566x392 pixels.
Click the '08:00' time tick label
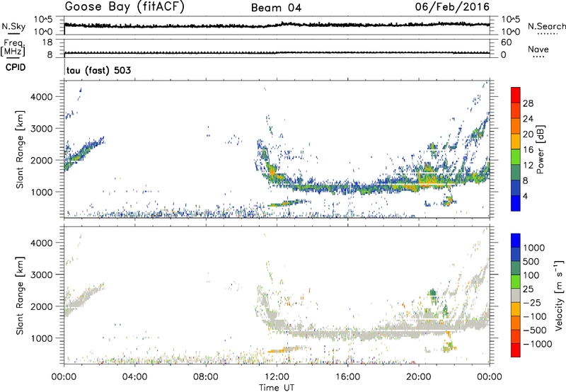pyautogui.click(x=206, y=377)
